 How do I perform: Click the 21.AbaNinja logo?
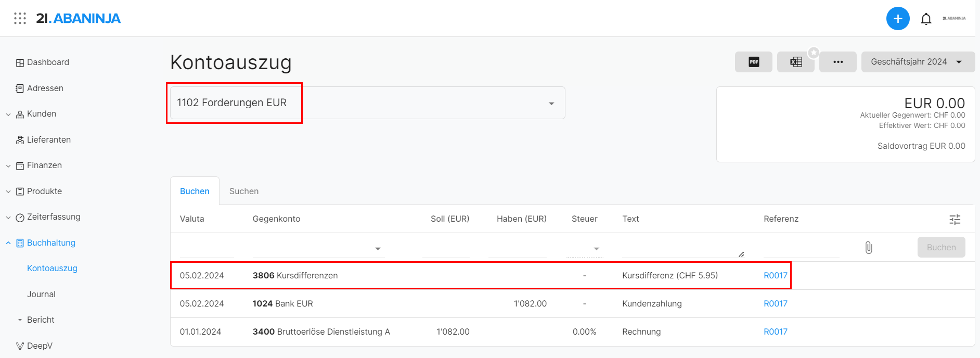(x=78, y=18)
